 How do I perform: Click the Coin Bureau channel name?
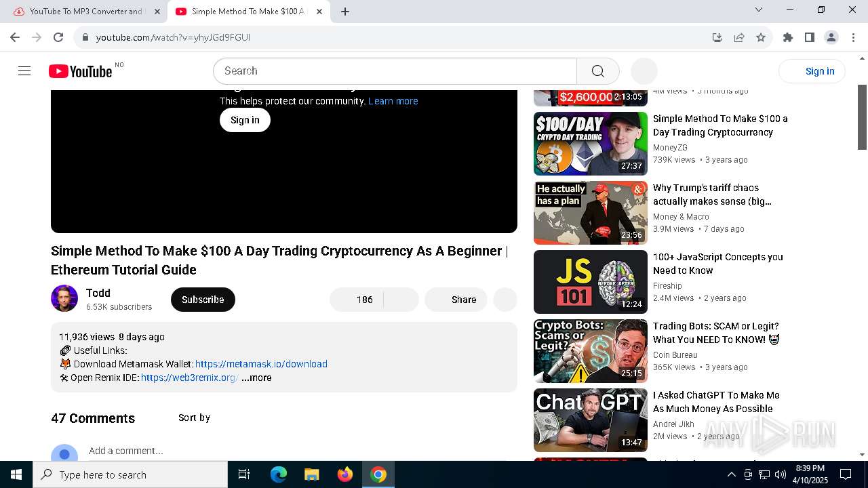(675, 355)
